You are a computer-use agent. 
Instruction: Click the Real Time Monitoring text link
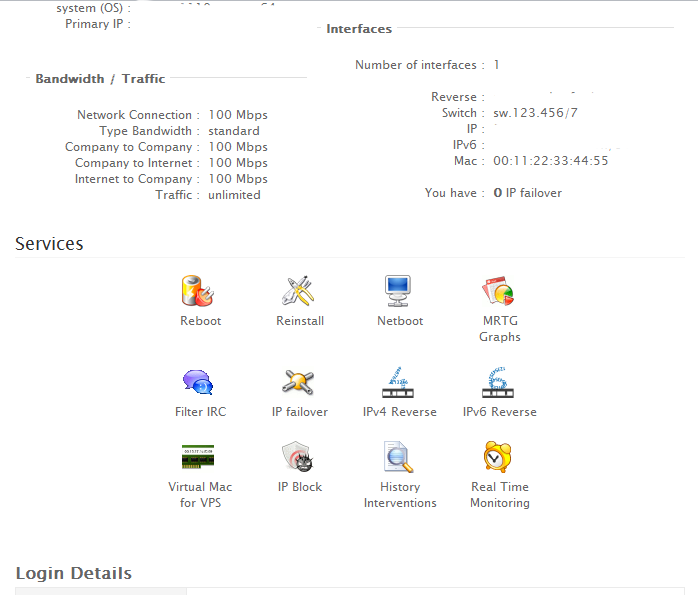(x=499, y=495)
